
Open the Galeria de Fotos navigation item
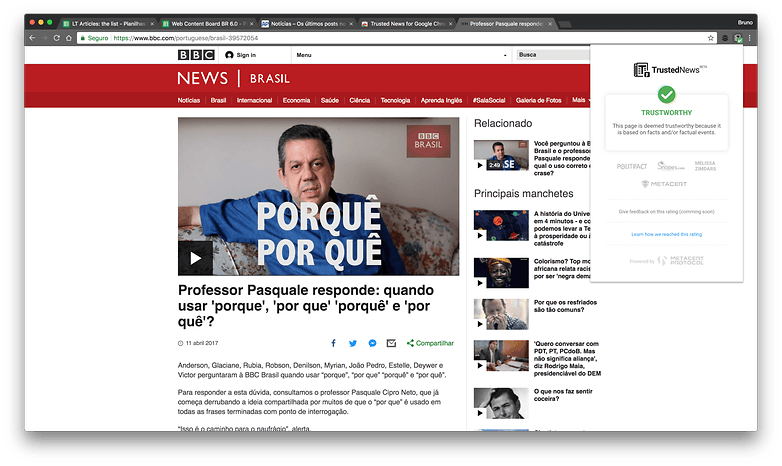tap(539, 100)
